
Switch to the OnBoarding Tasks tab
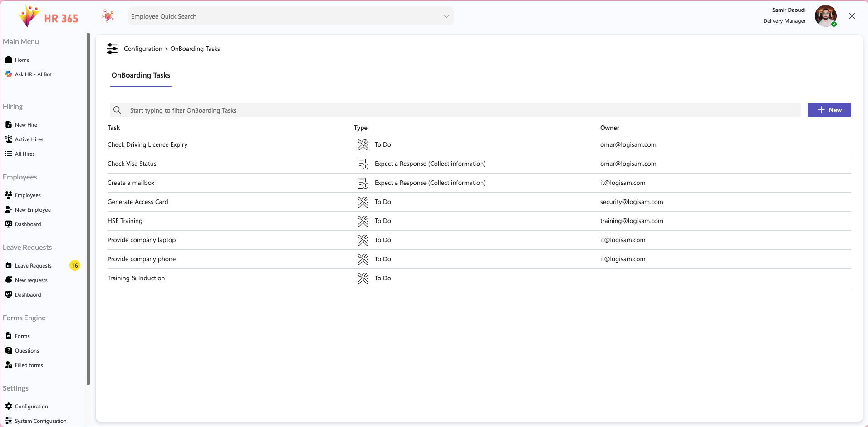141,75
